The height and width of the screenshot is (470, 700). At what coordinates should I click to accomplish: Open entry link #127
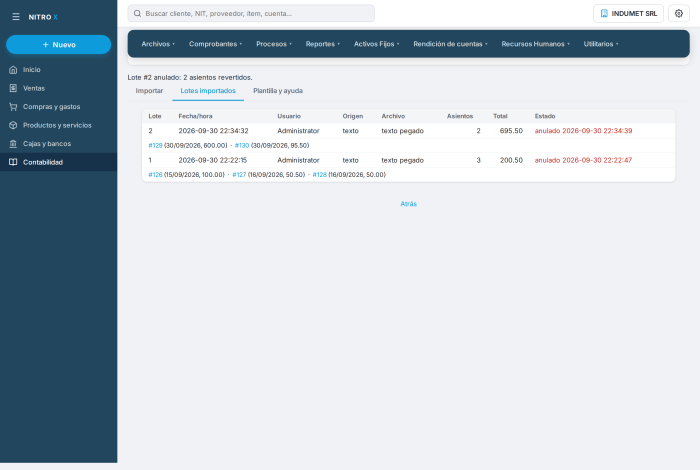pyautogui.click(x=239, y=175)
